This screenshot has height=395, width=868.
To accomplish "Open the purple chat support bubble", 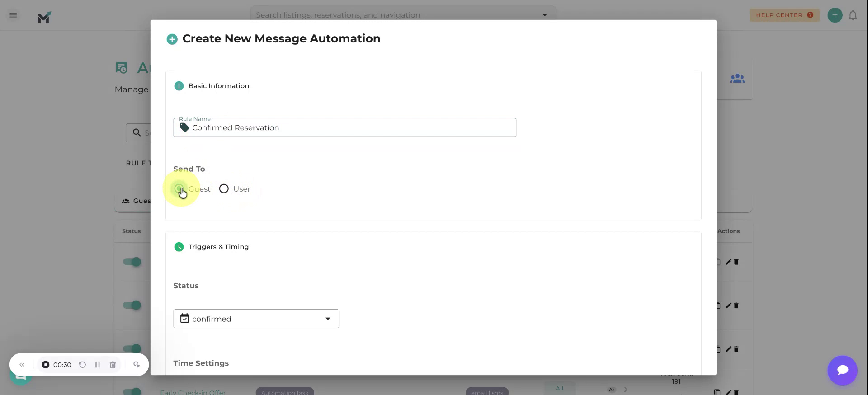I will tap(842, 371).
